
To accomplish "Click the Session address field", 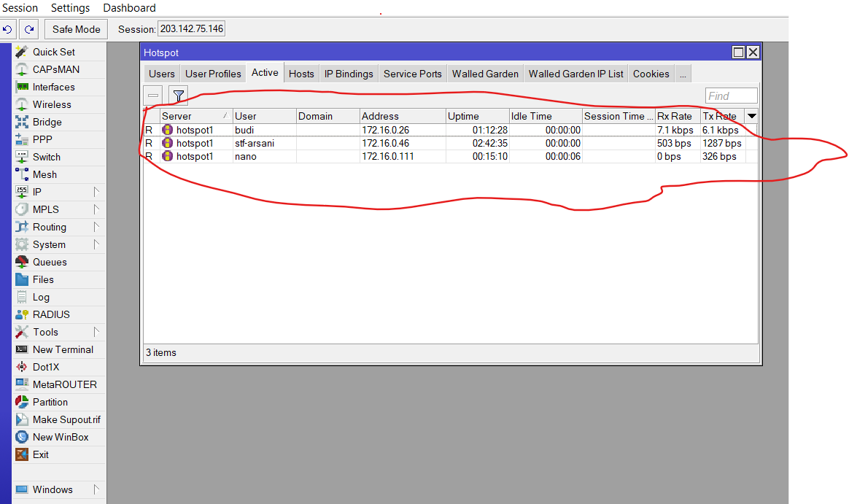I will click(x=192, y=28).
